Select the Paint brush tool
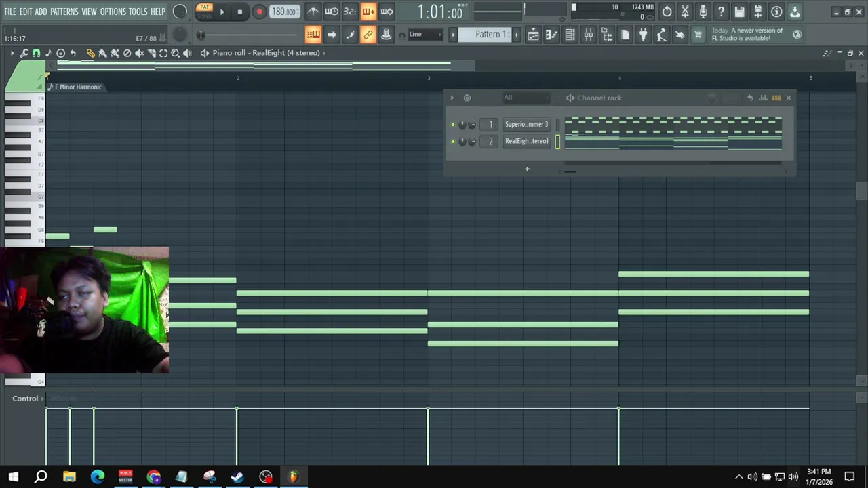 [x=102, y=53]
